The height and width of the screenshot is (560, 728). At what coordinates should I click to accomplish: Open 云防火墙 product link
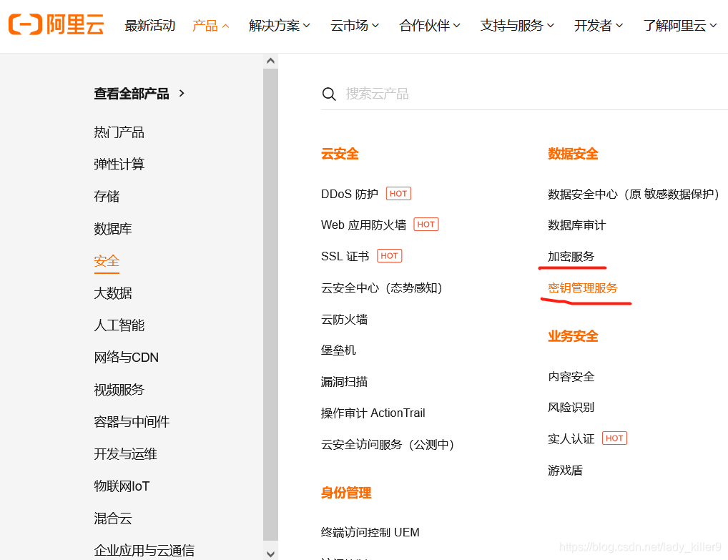(344, 320)
